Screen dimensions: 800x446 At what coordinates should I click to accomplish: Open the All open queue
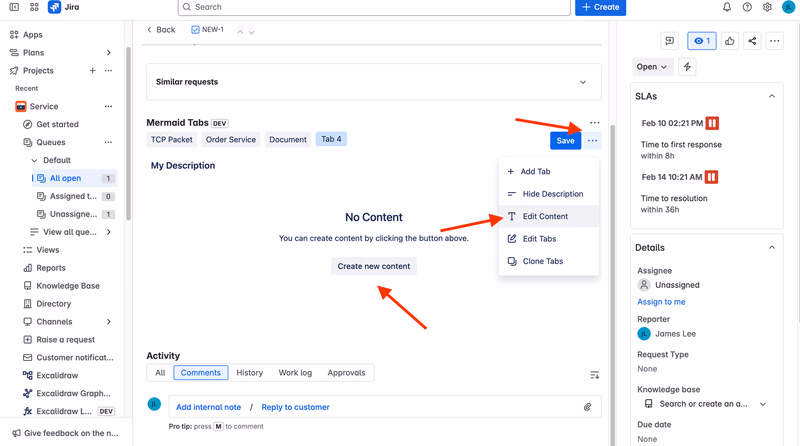coord(74,178)
